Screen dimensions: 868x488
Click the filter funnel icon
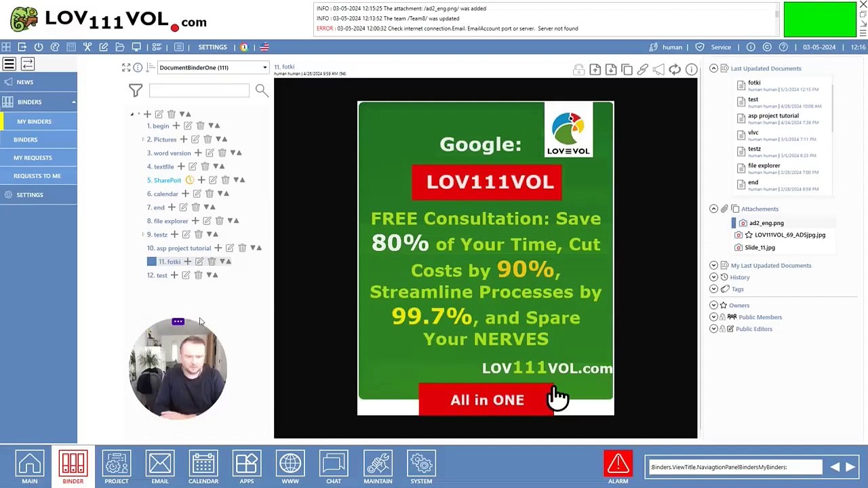point(136,90)
